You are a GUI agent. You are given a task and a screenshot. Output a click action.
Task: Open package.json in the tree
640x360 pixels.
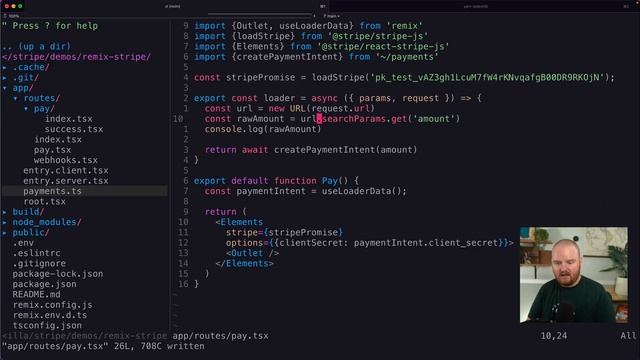coord(44,284)
